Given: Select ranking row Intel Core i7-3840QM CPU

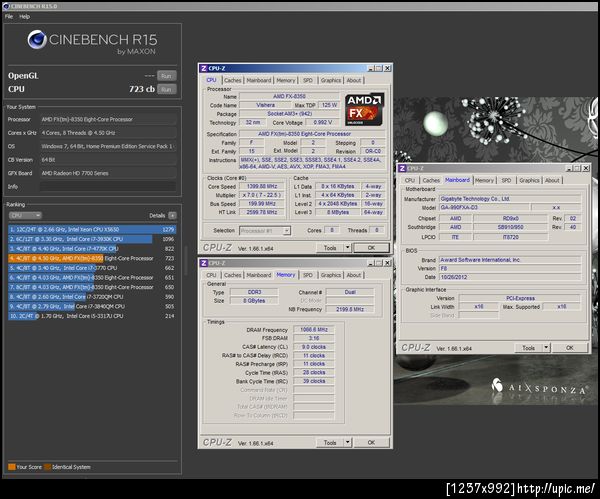Looking at the screenshot, I should pyautogui.click(x=92, y=307).
